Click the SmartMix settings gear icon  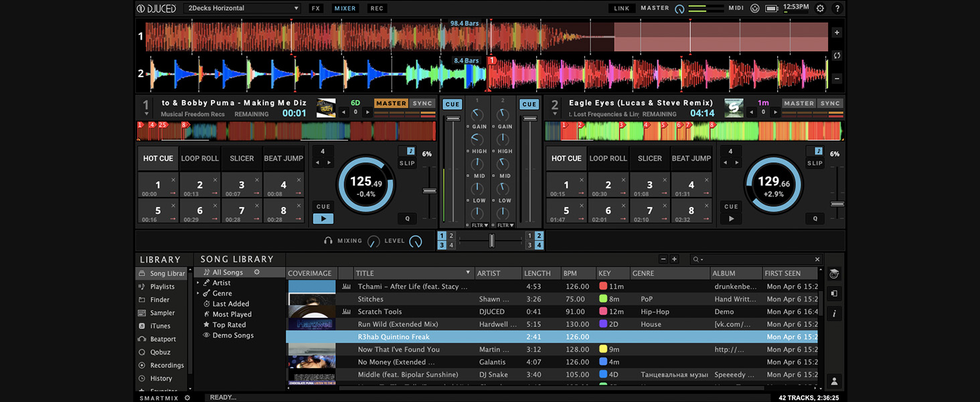pyautogui.click(x=187, y=397)
